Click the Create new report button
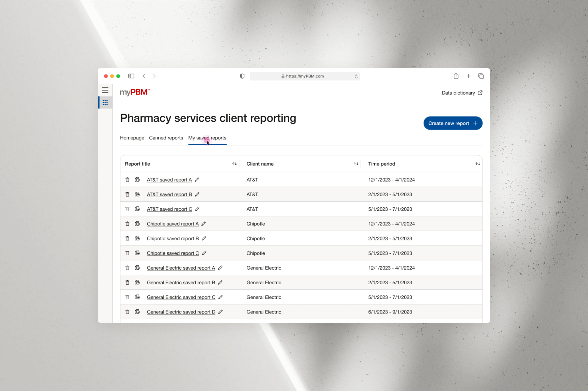The image size is (588, 391). pyautogui.click(x=453, y=123)
